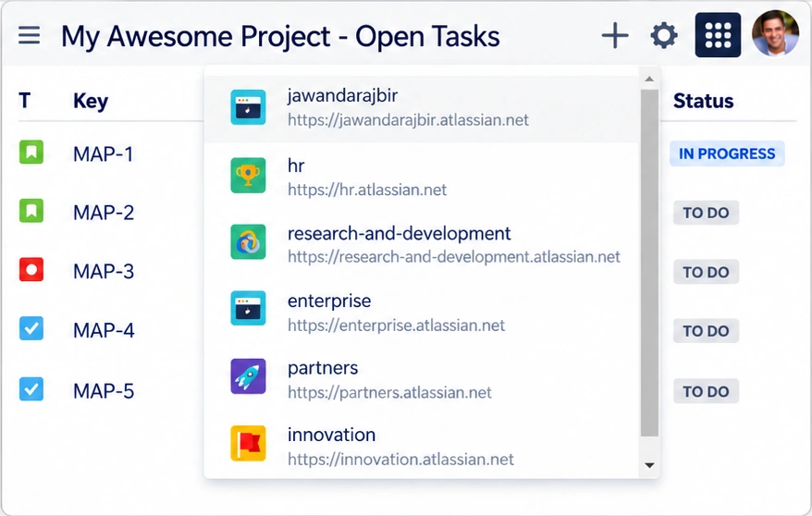812x516 pixels.
Task: Click the partners rocket icon
Action: click(248, 376)
